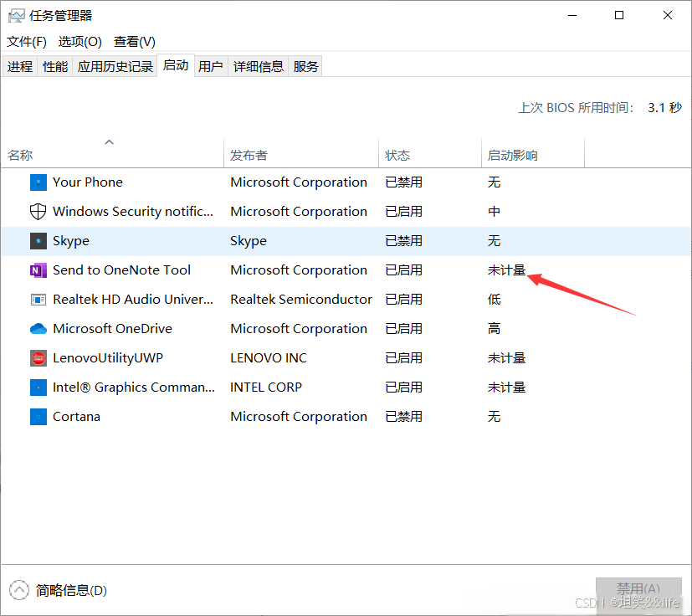Open the 查看(V) menu
Screen dimensions: 692x616
coord(135,42)
